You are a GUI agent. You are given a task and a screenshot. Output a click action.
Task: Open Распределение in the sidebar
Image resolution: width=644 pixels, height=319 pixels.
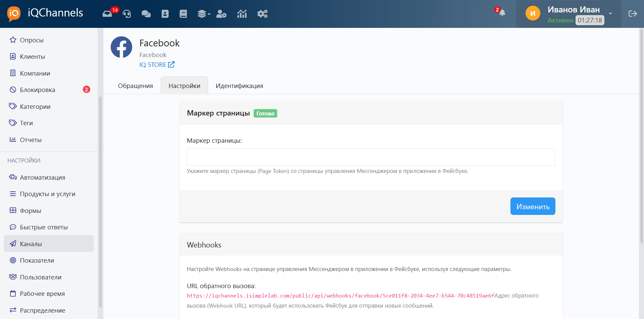[x=49, y=310]
